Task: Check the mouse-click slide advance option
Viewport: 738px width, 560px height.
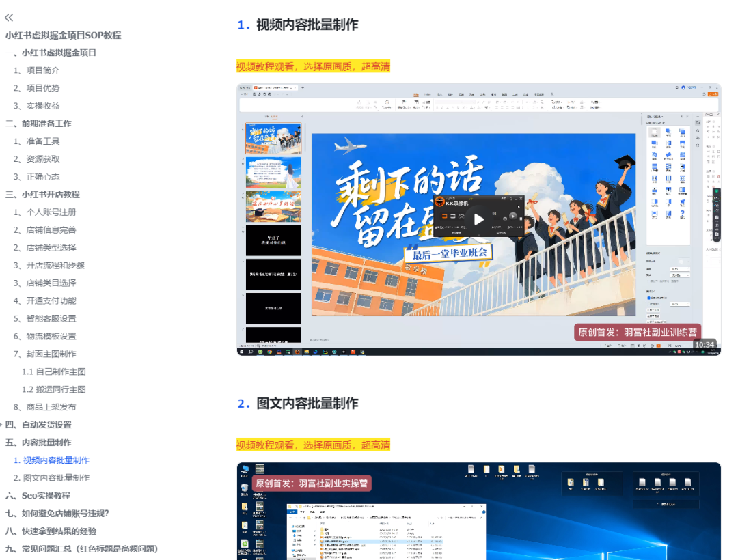Action: point(648,298)
